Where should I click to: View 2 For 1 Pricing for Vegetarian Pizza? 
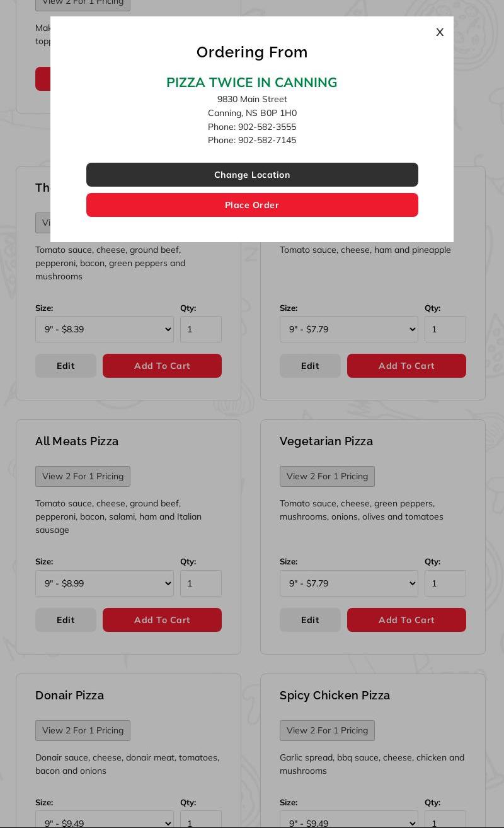click(327, 476)
